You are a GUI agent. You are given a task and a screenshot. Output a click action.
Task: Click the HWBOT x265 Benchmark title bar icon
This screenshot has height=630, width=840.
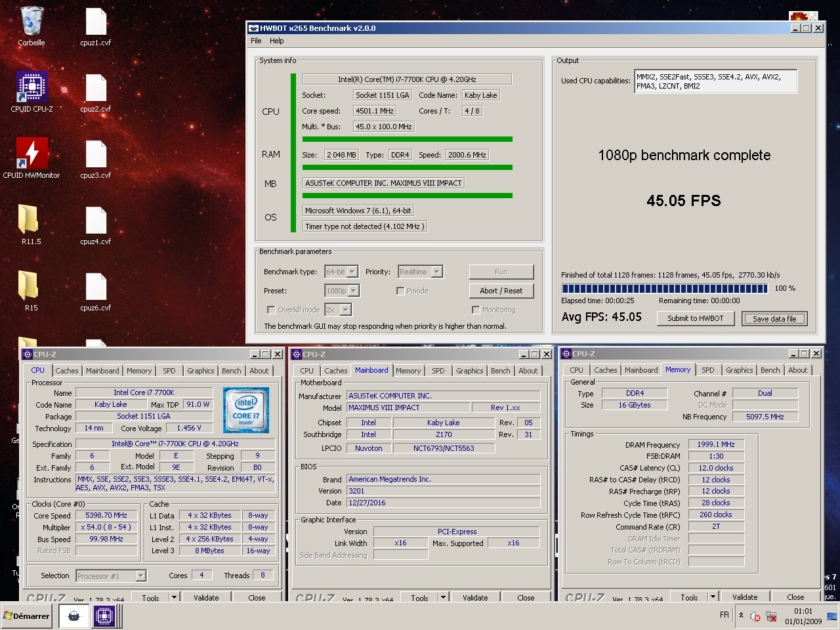253,28
